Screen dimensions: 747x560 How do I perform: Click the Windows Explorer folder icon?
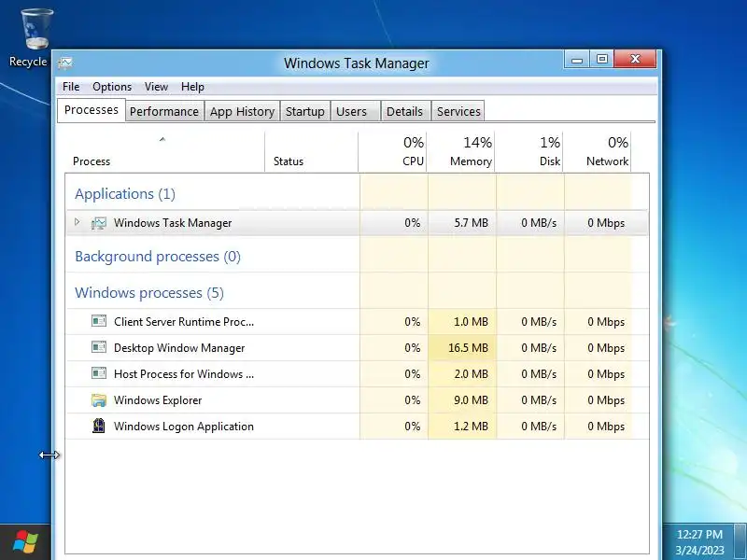coord(99,400)
